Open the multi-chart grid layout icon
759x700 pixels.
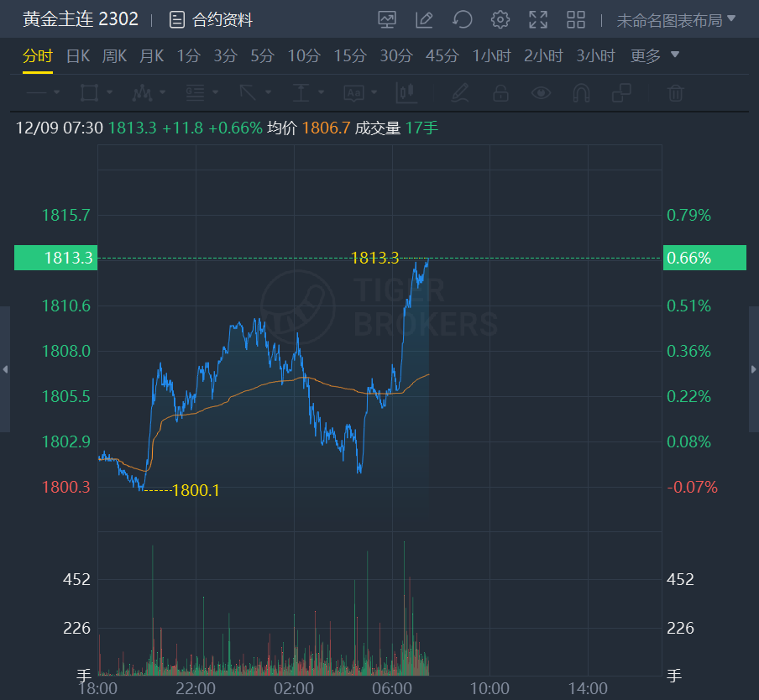(x=576, y=19)
